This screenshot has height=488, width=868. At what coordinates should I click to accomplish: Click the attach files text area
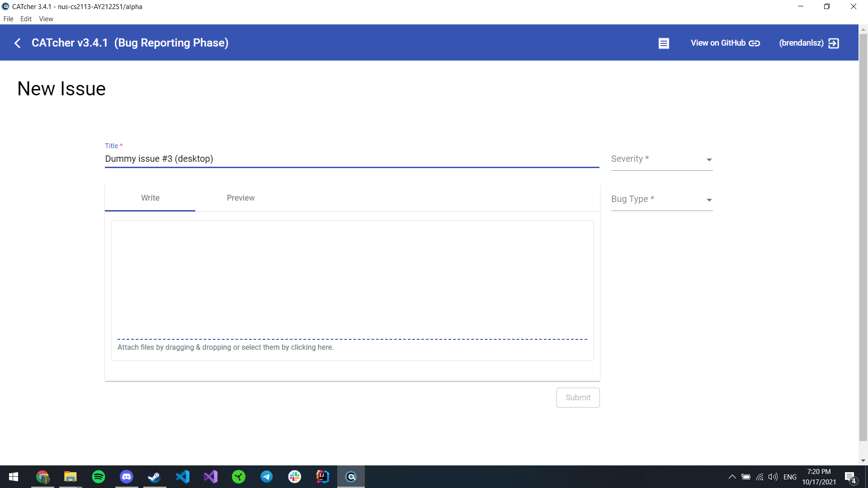click(x=225, y=347)
